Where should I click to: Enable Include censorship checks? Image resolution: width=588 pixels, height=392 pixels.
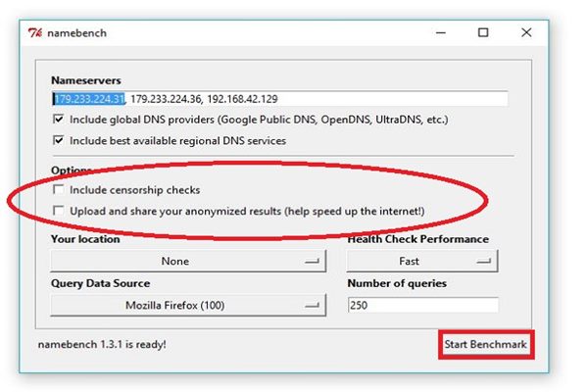[x=58, y=189]
